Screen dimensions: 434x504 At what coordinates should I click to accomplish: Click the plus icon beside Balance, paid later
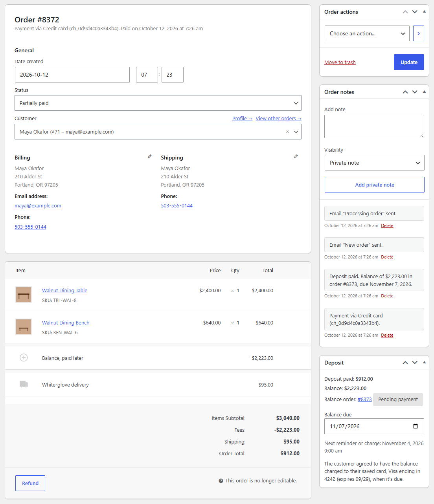point(24,357)
